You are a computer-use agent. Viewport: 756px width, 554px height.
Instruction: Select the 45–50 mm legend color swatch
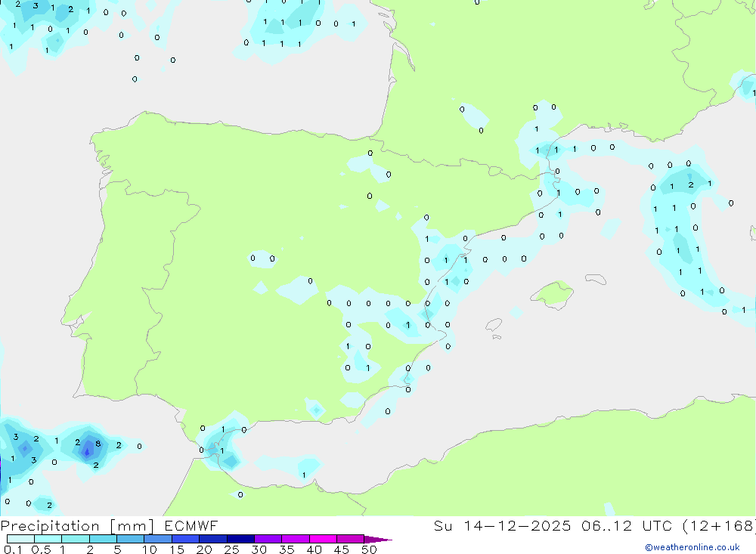pyautogui.click(x=351, y=539)
